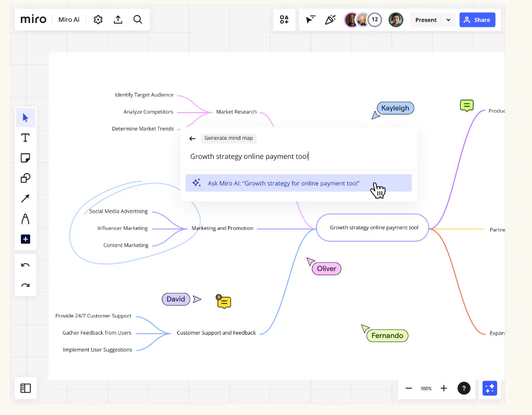Toggle collaborator cursors visibility icon
The height and width of the screenshot is (415, 532).
(x=311, y=20)
